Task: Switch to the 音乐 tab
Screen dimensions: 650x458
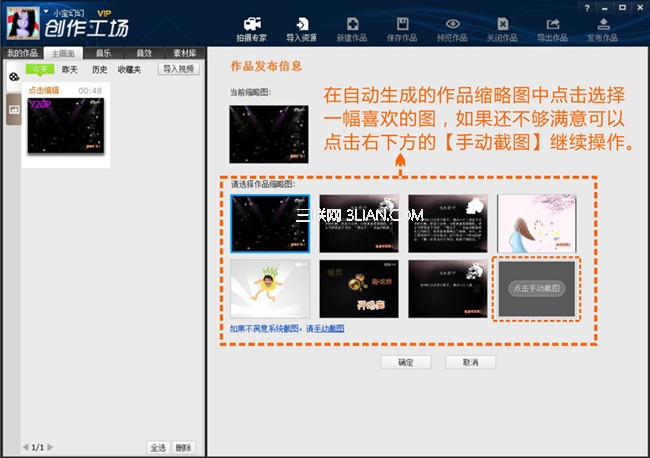Action: tap(103, 53)
